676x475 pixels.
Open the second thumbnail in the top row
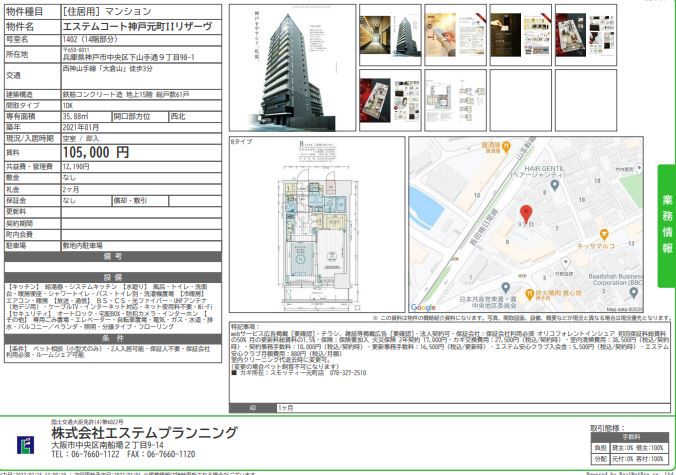[455, 35]
